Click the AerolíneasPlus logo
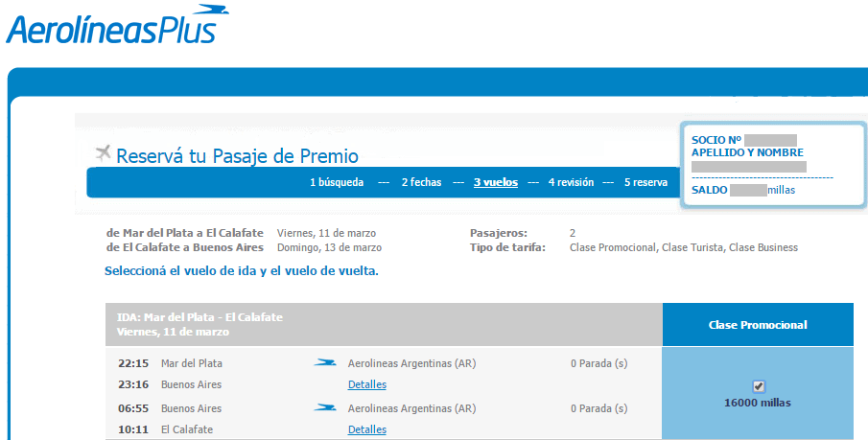The image size is (868, 440). click(117, 25)
